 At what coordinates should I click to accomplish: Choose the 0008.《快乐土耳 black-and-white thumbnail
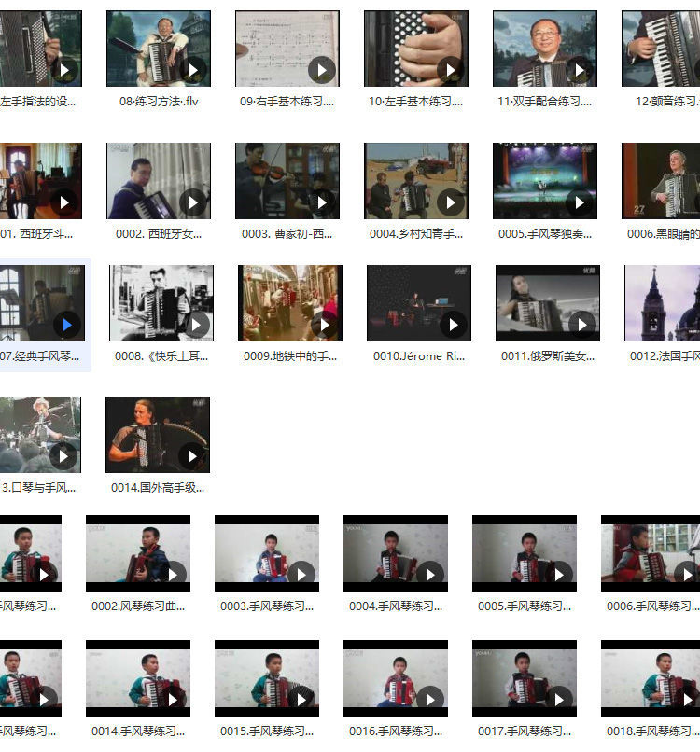[x=161, y=303]
